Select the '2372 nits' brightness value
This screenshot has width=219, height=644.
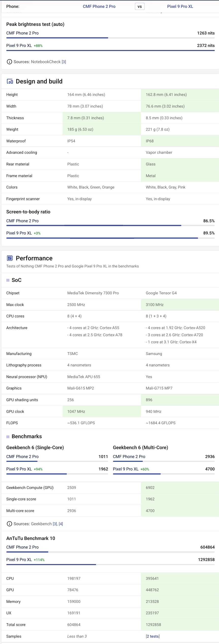[206, 45]
